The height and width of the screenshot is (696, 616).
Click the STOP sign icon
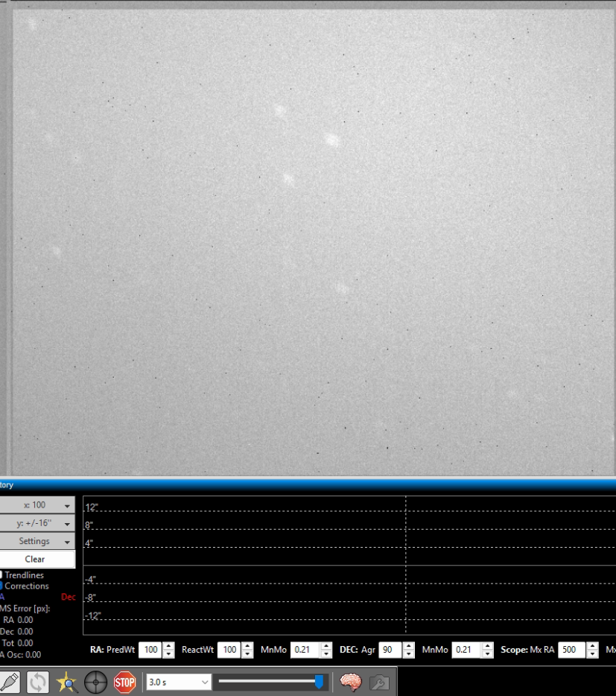pos(124,682)
